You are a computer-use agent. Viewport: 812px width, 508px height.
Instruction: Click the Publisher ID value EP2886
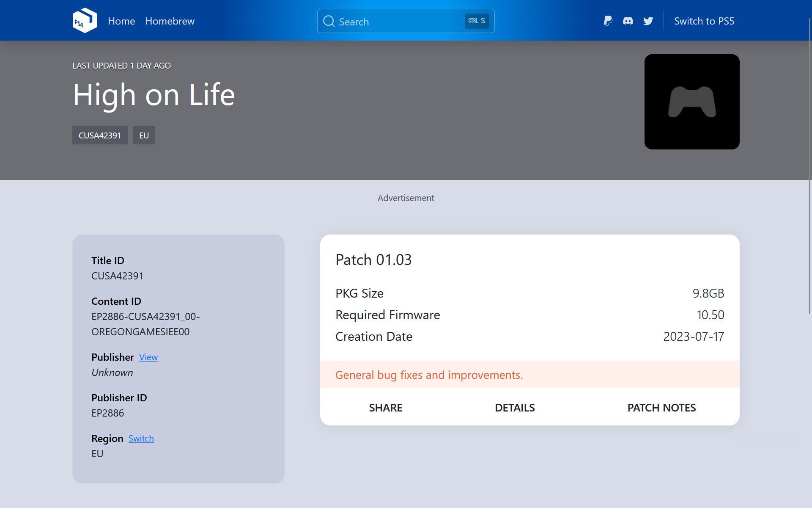click(108, 413)
